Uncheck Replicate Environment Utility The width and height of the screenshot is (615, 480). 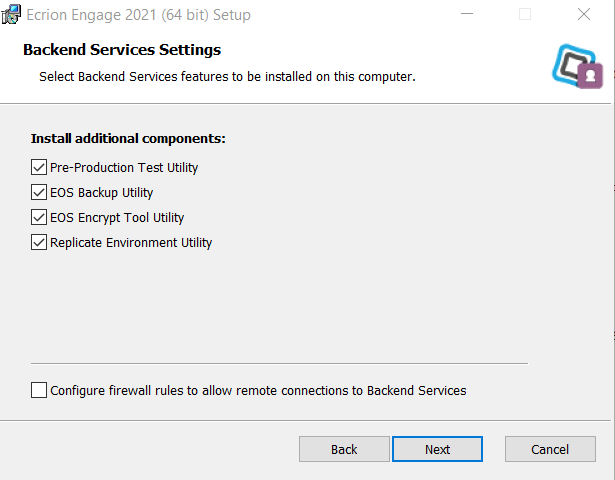pos(39,242)
